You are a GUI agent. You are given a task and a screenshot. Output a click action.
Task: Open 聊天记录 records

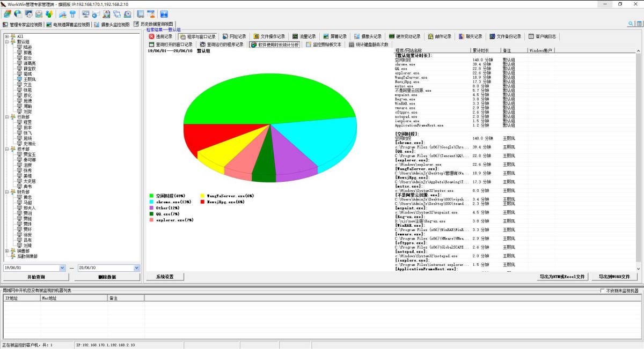470,36
